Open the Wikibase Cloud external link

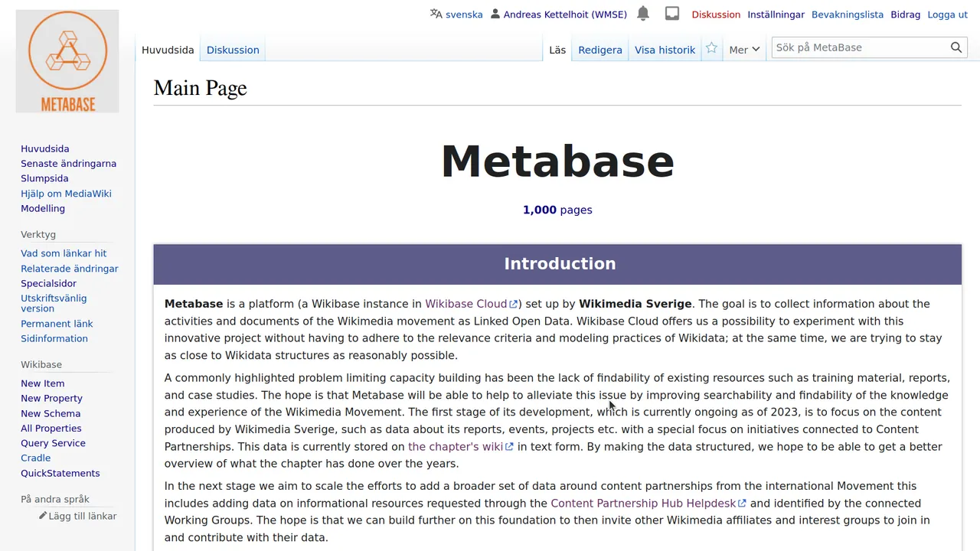pos(472,304)
